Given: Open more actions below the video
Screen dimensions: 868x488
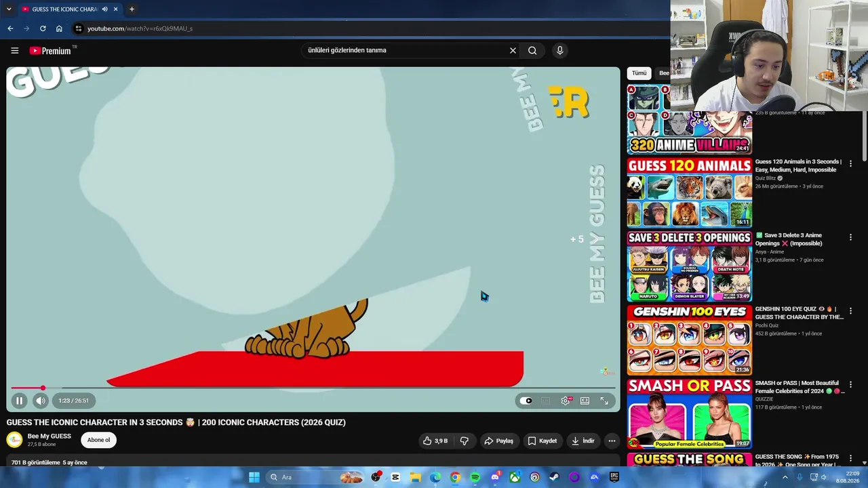Looking at the screenshot, I should pyautogui.click(x=612, y=441).
